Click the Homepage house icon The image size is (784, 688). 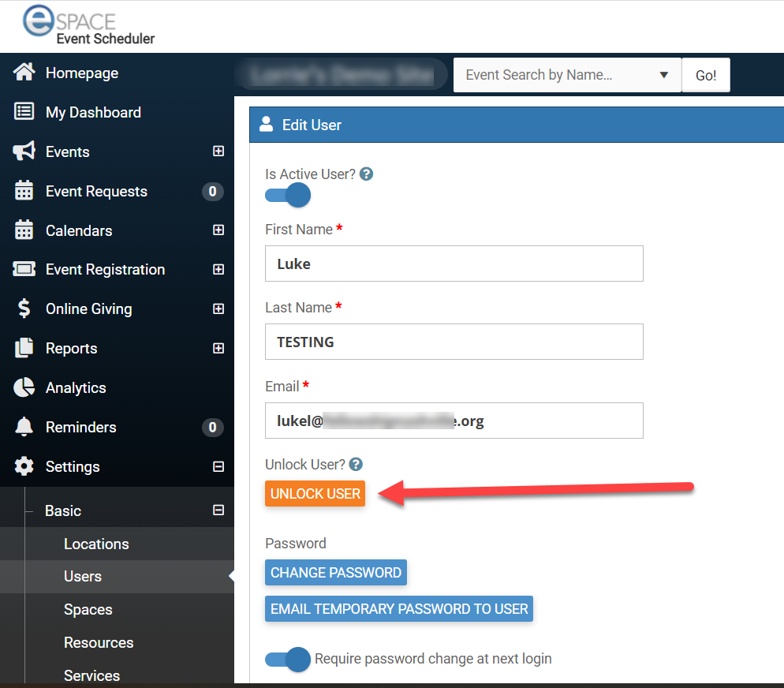point(24,73)
